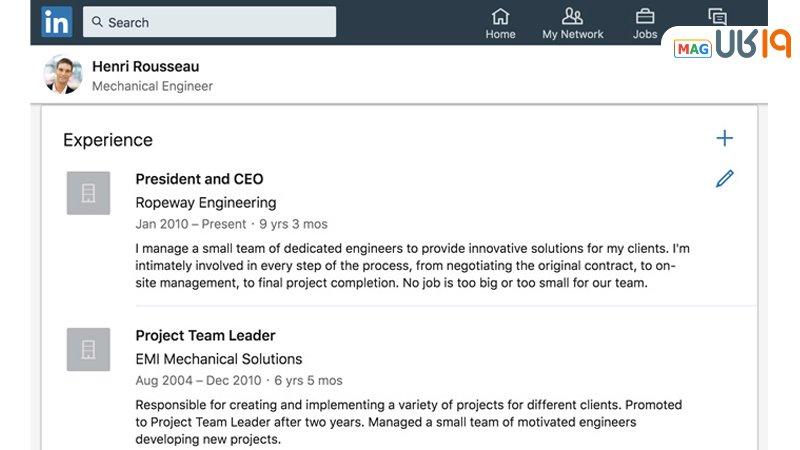Click the pencil icon to edit President and CEO
This screenshot has height=450, width=800.
click(725, 179)
